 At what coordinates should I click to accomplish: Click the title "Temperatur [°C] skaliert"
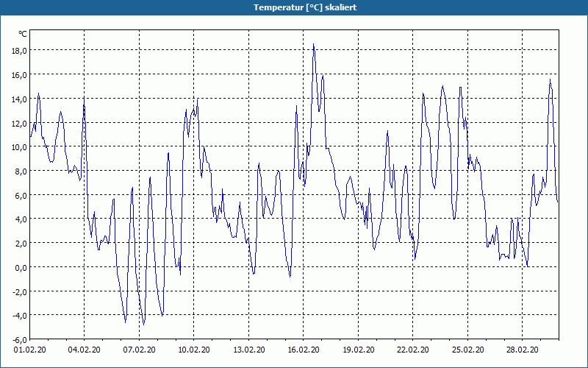305,7
